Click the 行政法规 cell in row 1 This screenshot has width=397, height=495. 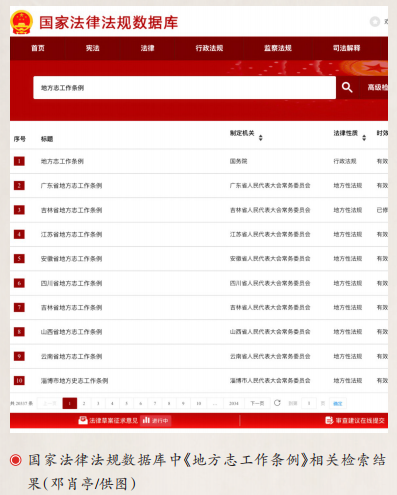(345, 161)
